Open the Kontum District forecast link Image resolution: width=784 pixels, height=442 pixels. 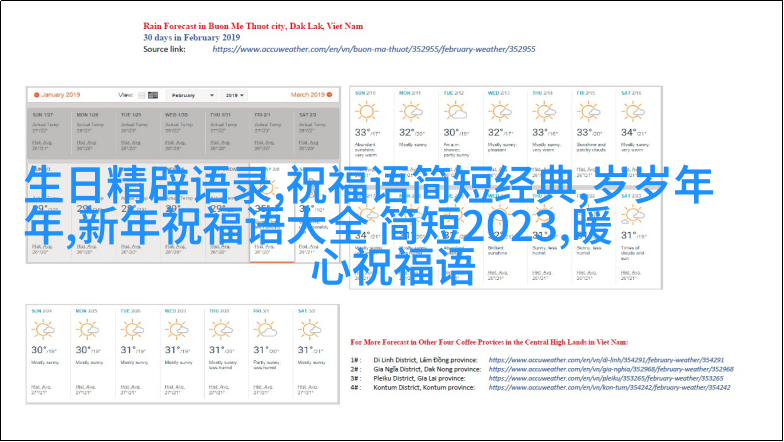coord(610,387)
